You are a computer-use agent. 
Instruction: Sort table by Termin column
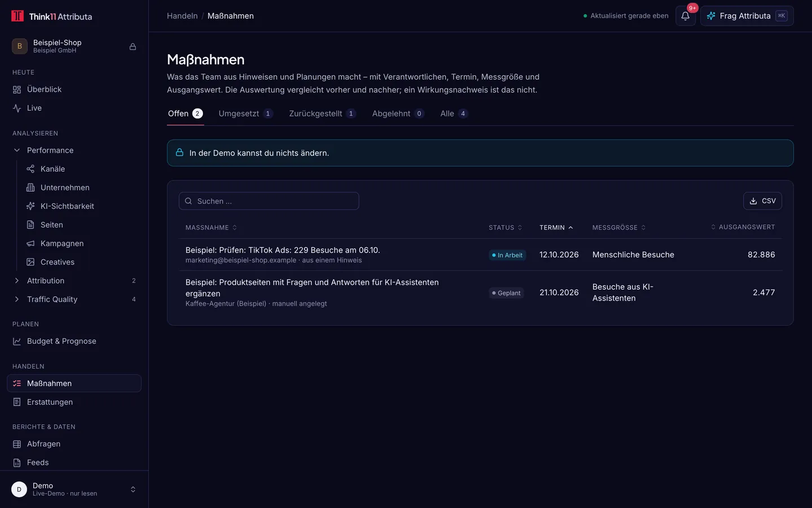[557, 227]
